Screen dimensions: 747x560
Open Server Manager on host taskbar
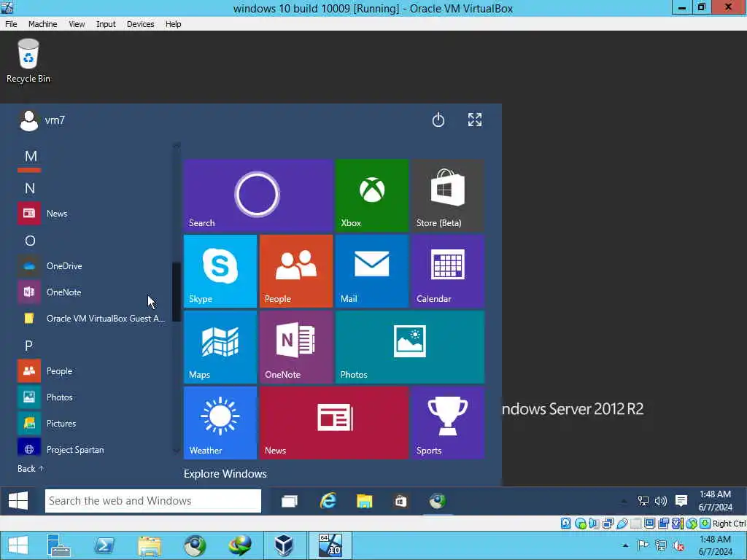pos(59,545)
